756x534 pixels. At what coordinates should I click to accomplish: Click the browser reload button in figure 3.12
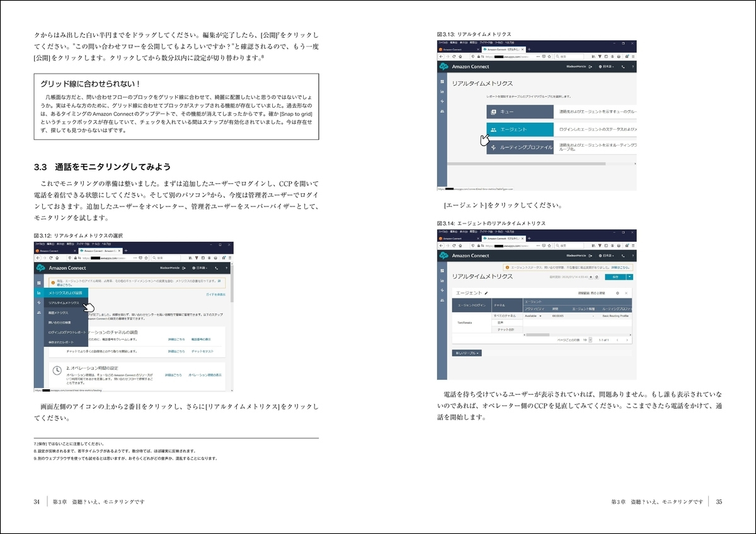coord(50,258)
